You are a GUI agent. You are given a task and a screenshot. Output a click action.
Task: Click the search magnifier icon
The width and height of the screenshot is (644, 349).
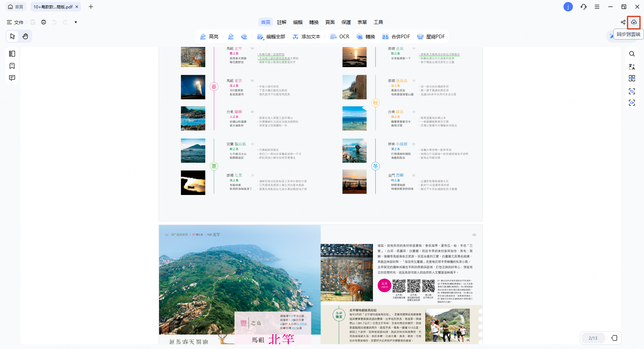click(x=632, y=54)
